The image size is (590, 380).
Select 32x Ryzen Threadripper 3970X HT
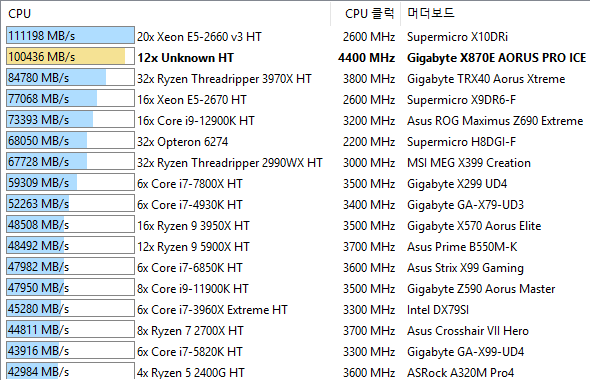[x=224, y=79]
